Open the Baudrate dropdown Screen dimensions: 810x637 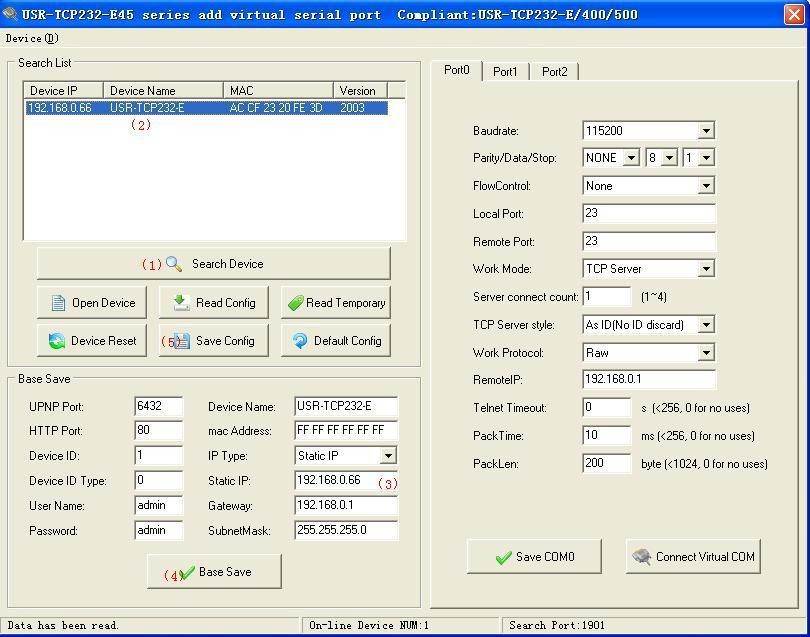[706, 130]
